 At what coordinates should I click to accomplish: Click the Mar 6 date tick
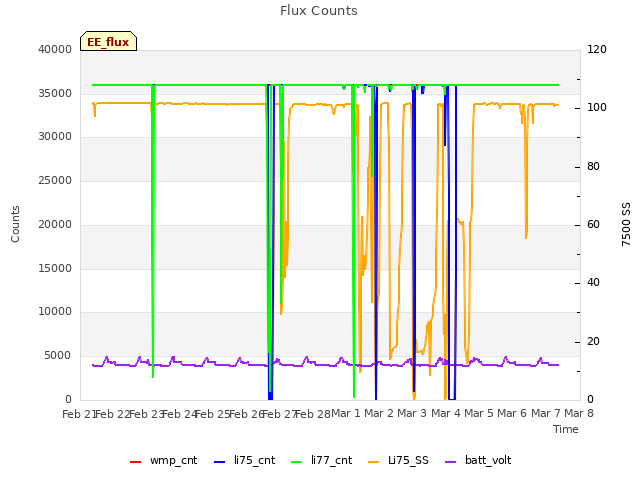tap(512, 413)
